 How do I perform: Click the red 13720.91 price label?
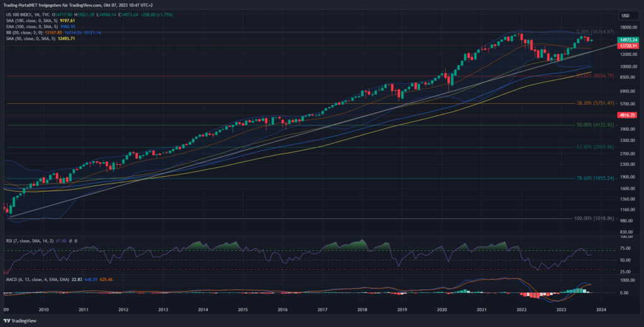click(x=629, y=46)
